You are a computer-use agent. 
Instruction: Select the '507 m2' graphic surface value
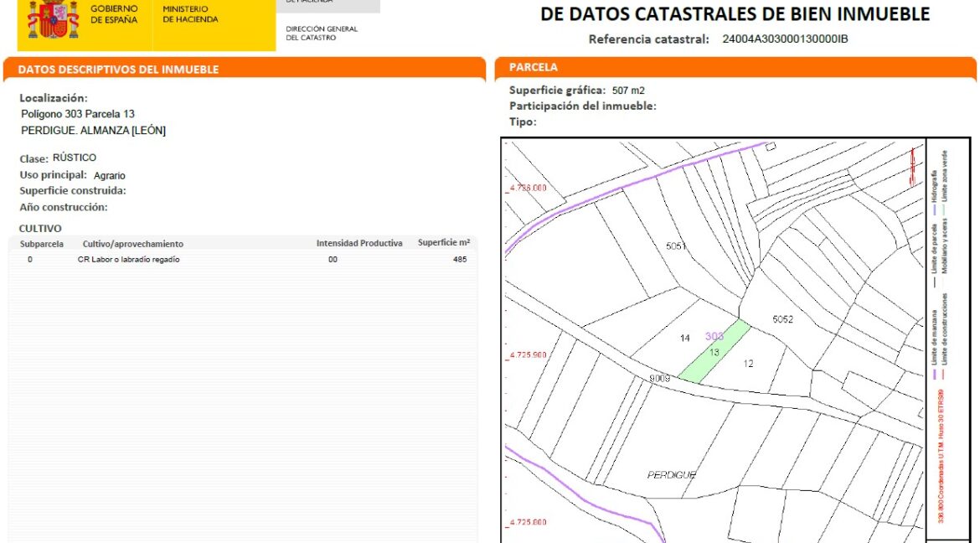coord(628,90)
